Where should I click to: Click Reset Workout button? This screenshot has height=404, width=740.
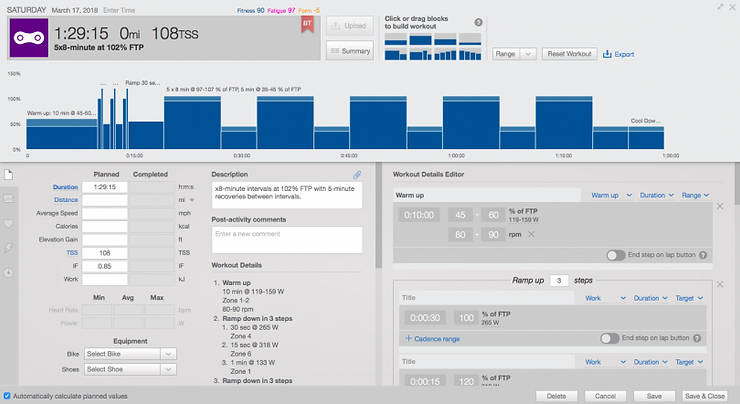tap(569, 54)
